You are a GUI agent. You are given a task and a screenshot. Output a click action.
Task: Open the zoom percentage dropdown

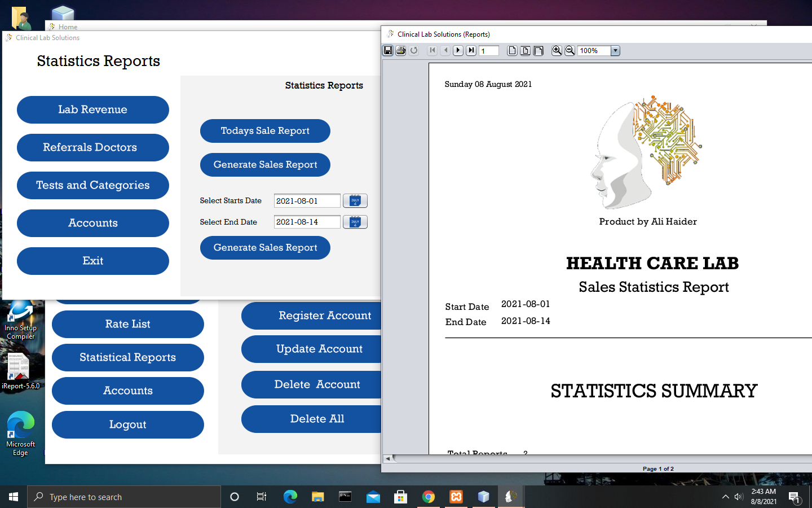pyautogui.click(x=615, y=50)
